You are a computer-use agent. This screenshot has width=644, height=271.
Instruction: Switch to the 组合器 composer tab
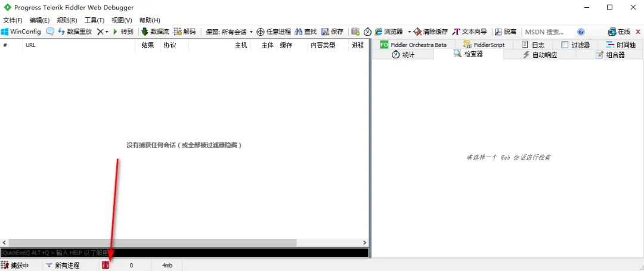click(x=610, y=55)
